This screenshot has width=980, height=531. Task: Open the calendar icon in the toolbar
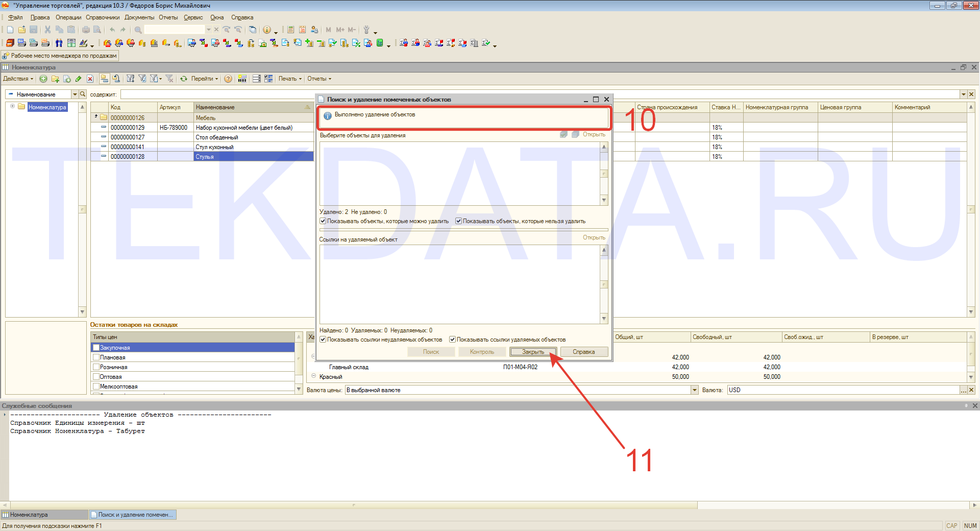tap(302, 30)
